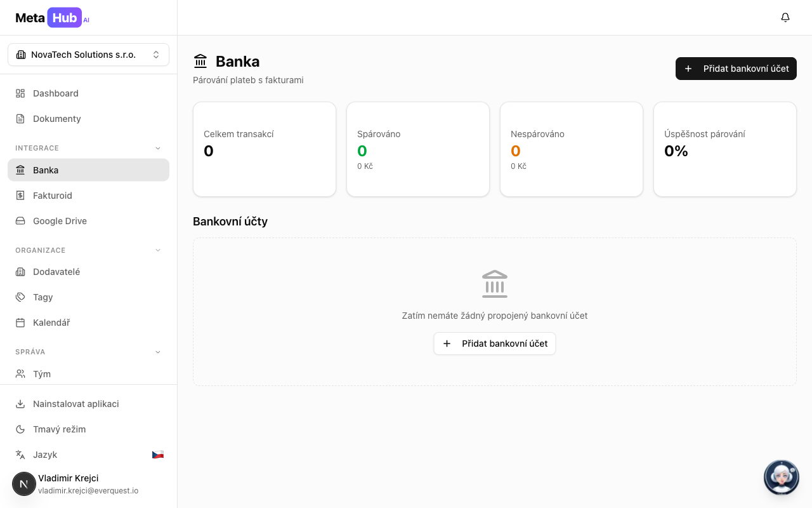The width and height of the screenshot is (812, 508).
Task: Collapse the ORGANIZACE section
Action: click(158, 250)
